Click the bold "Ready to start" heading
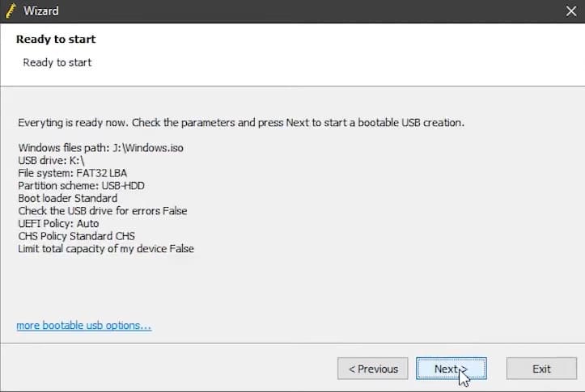 pos(56,39)
